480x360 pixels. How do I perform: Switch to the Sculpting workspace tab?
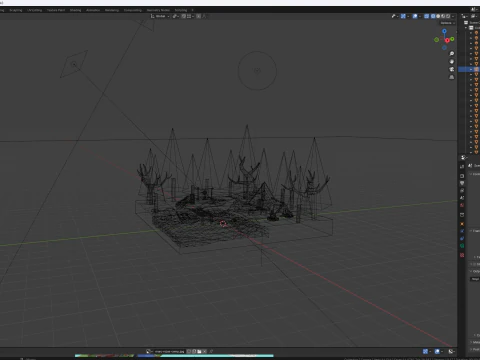click(16, 10)
